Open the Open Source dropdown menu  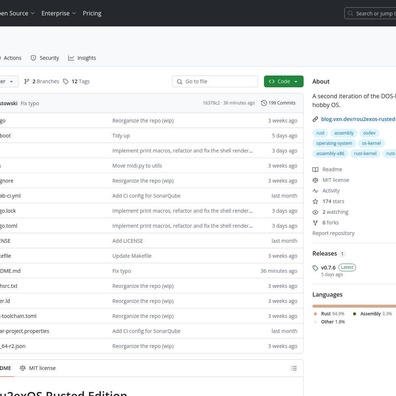coord(17,13)
